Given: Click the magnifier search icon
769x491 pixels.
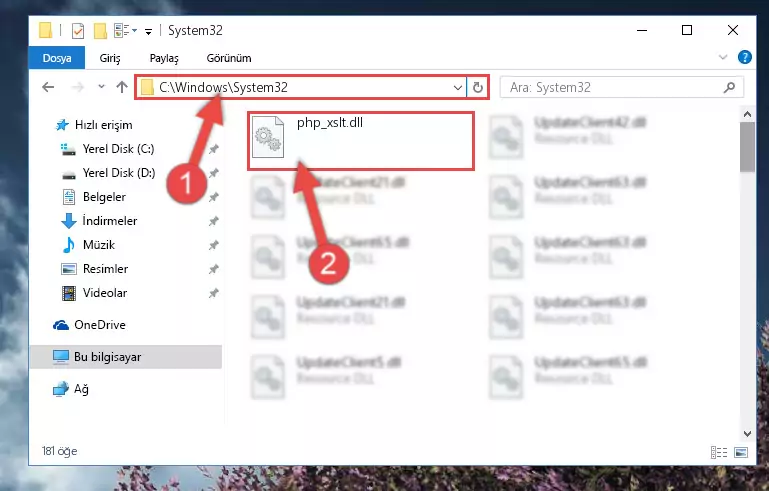Looking at the screenshot, I should 729,87.
